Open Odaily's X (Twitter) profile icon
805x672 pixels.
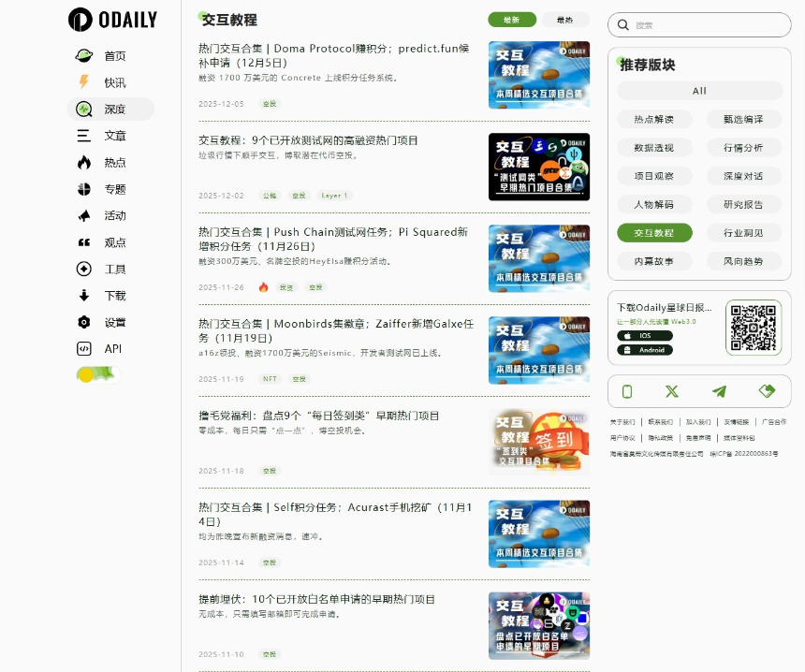(672, 393)
